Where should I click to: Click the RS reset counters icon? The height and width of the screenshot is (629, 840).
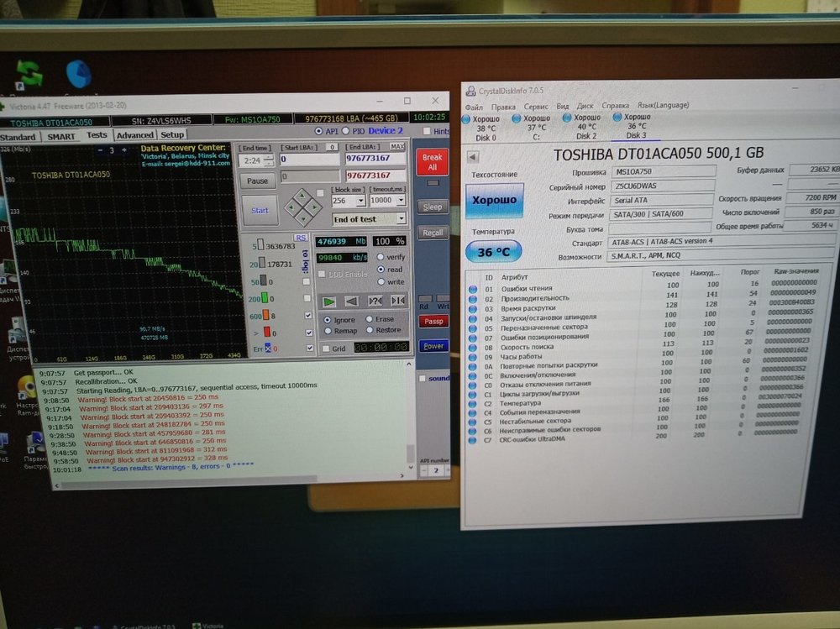pos(300,238)
